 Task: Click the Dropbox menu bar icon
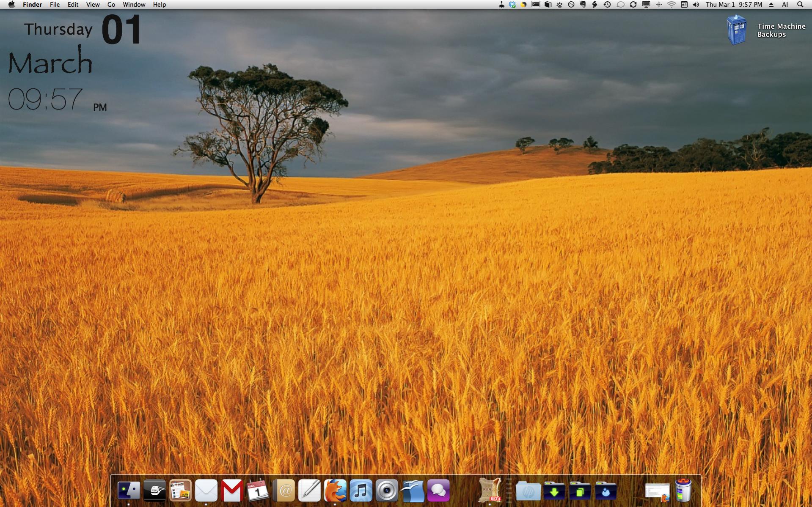click(x=512, y=4)
